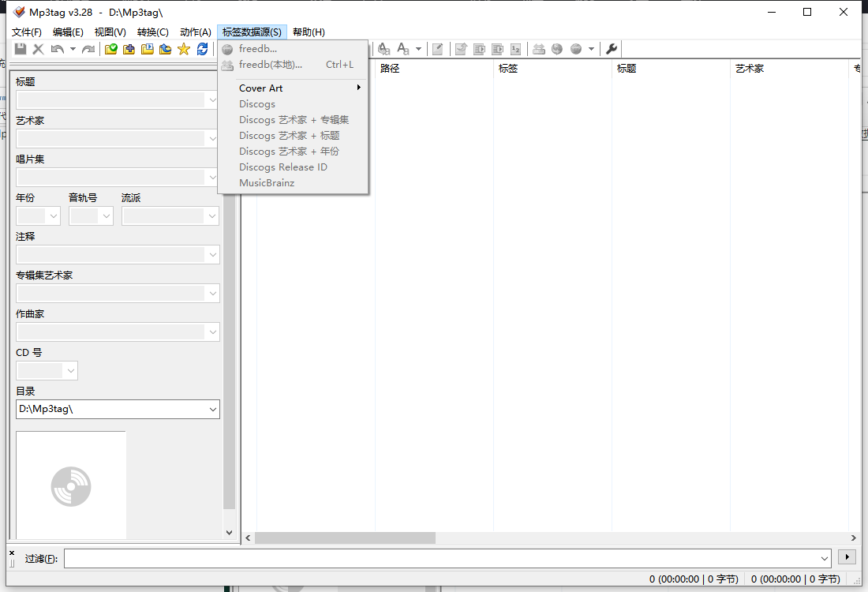Click the local freedb drive icon in toolbar

pyautogui.click(x=539, y=49)
